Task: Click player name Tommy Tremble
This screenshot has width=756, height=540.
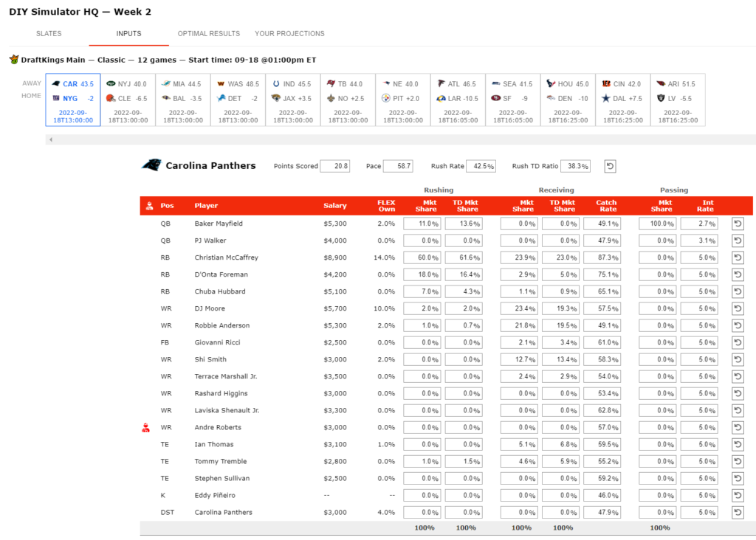Action: click(220, 462)
